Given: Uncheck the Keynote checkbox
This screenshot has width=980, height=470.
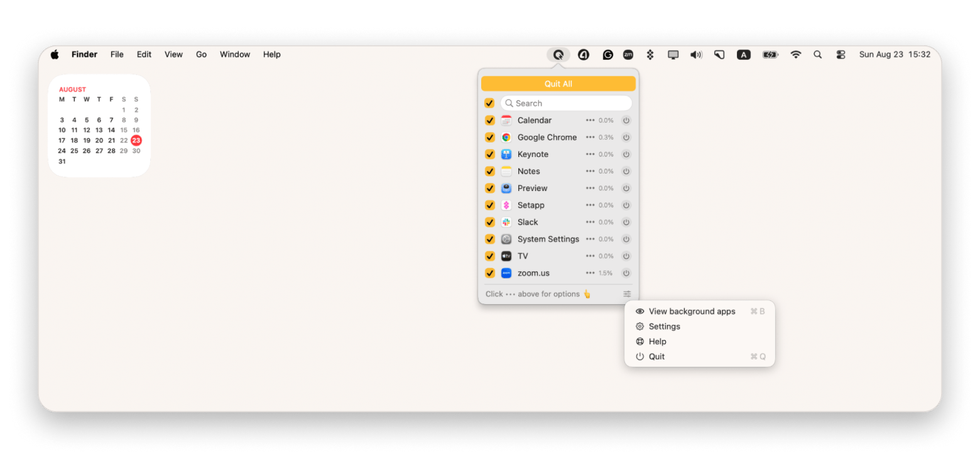Looking at the screenshot, I should pos(489,155).
